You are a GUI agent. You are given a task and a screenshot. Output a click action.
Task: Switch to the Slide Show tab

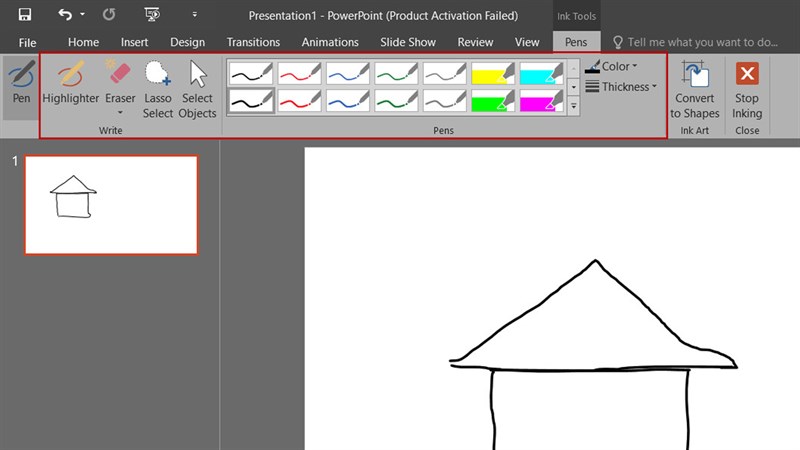click(408, 42)
